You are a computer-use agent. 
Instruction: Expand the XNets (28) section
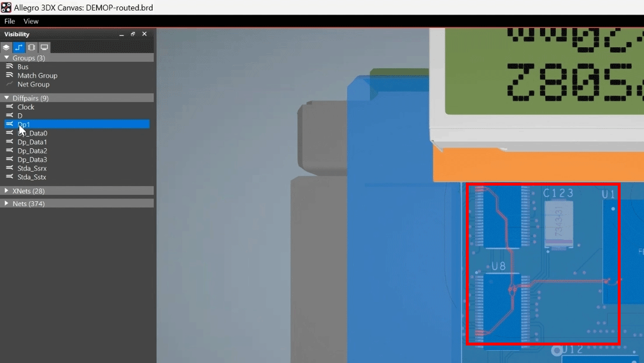tap(6, 191)
